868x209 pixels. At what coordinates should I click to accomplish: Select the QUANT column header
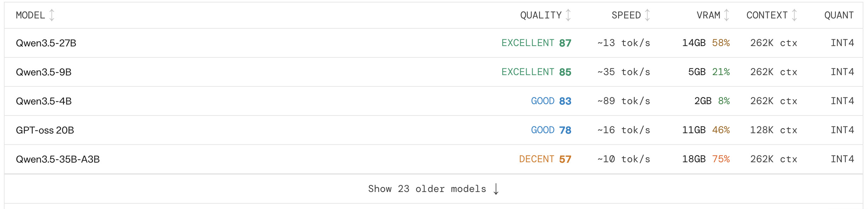839,15
